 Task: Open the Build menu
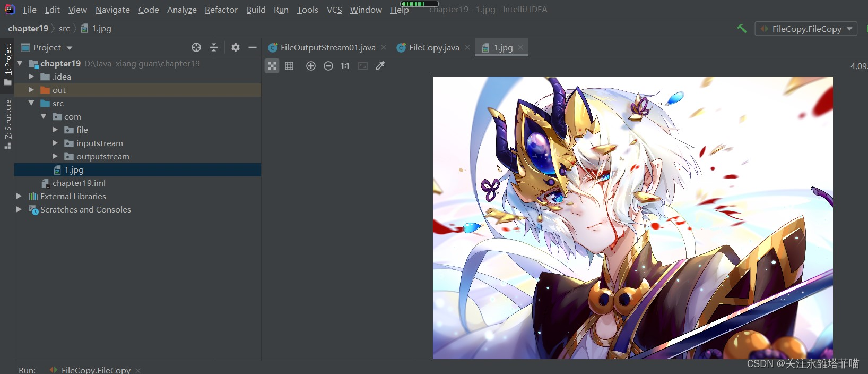point(256,10)
